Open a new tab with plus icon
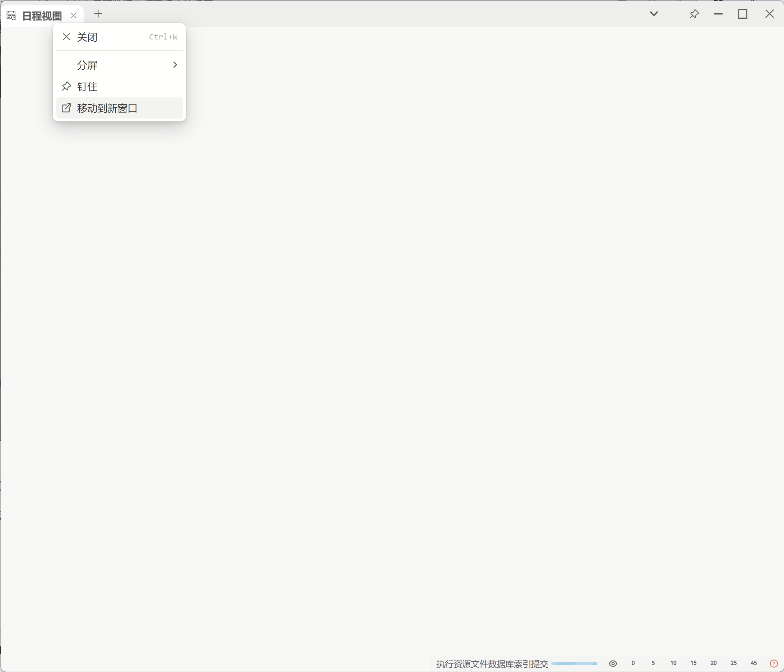Viewport: 784px width, 672px height. click(x=98, y=14)
